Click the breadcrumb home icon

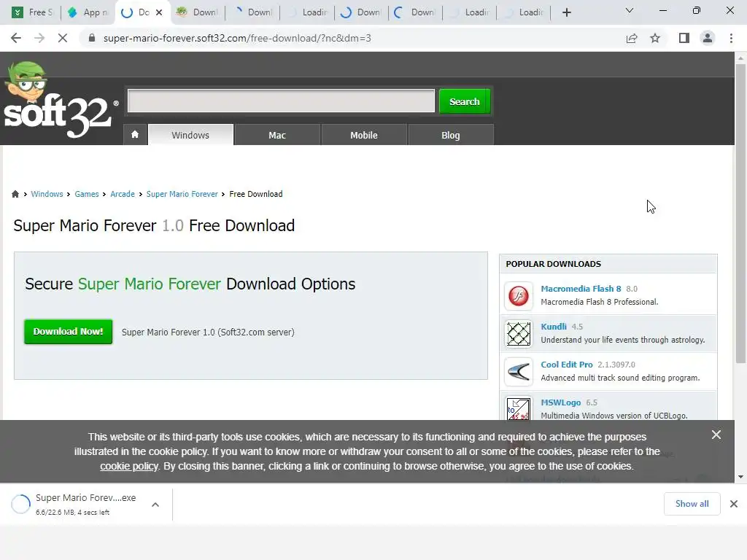point(15,194)
